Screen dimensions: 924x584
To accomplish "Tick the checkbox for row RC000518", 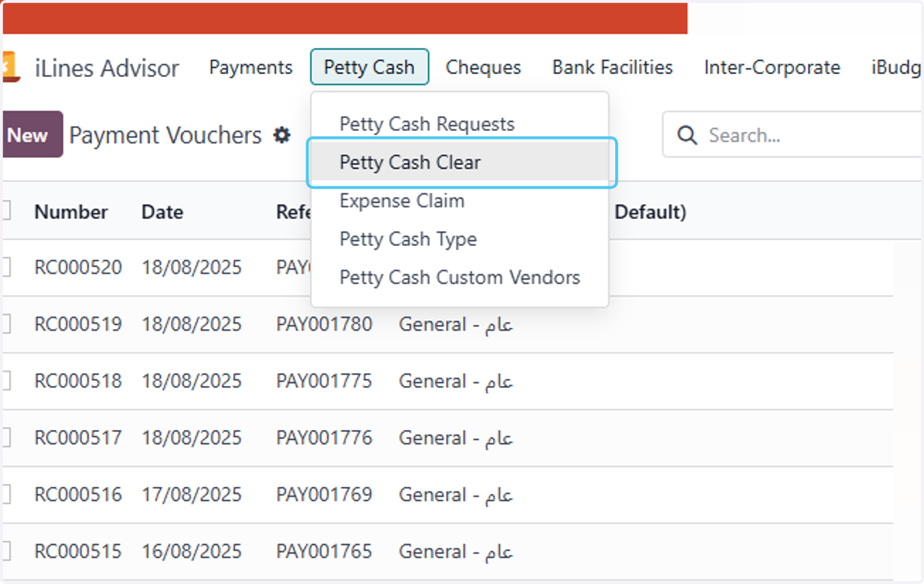I will 6,381.
